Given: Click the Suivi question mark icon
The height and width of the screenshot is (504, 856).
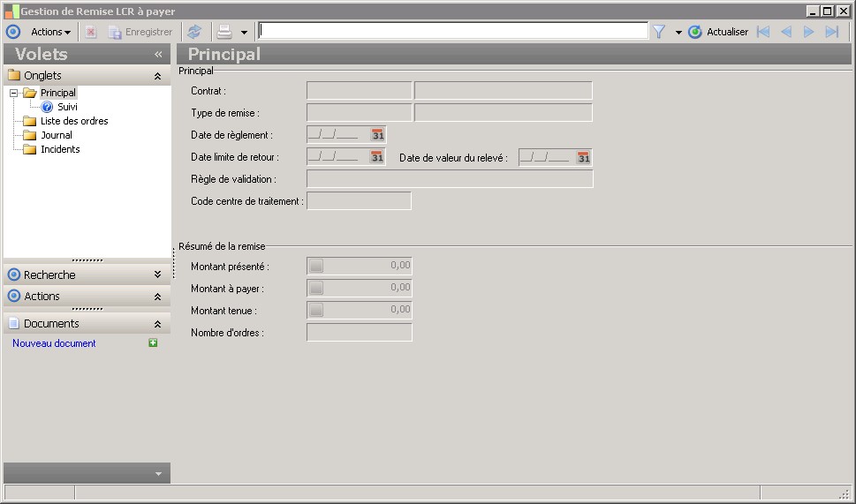Looking at the screenshot, I should click(x=48, y=107).
